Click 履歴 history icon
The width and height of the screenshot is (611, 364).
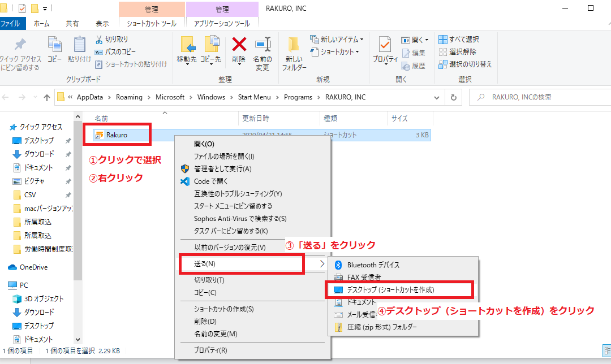[406, 66]
